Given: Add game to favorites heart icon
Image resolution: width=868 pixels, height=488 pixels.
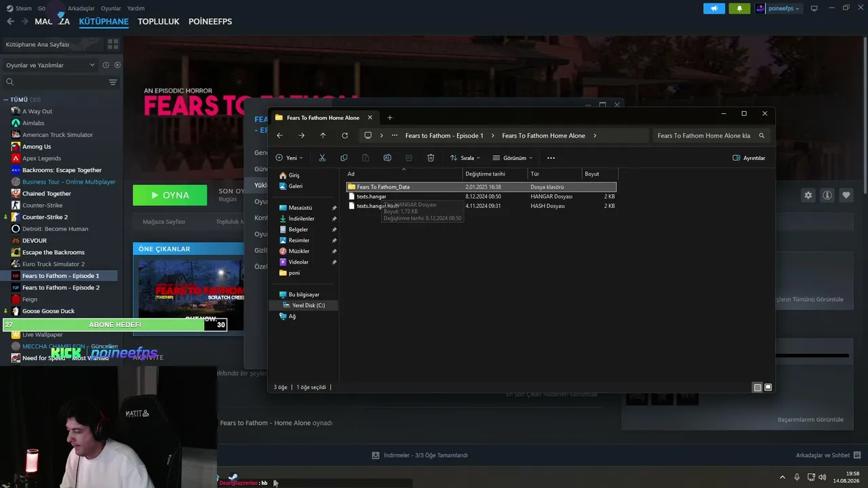Looking at the screenshot, I should [x=846, y=195].
